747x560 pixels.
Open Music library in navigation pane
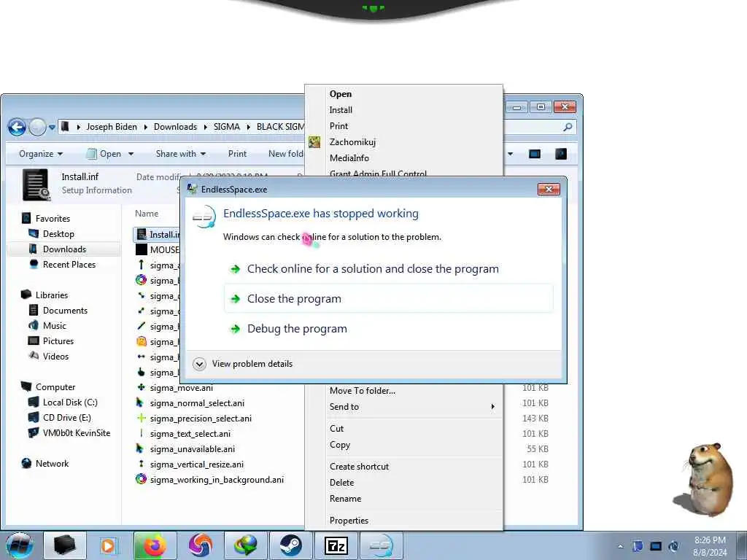pyautogui.click(x=54, y=326)
